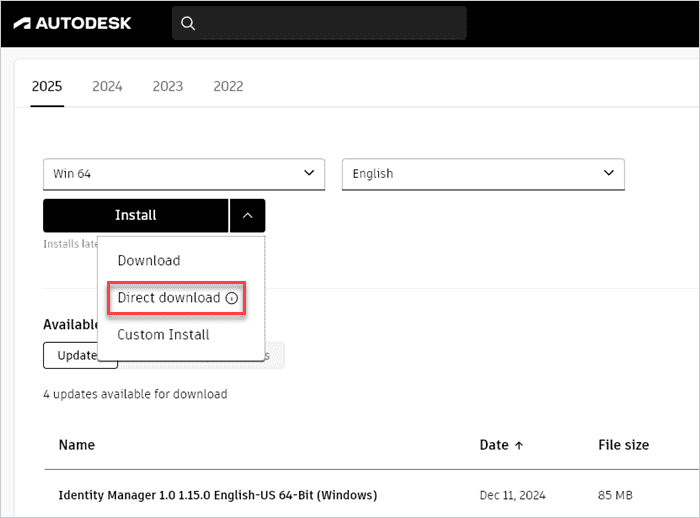Click the 85 MB file size cell
This screenshot has height=518, width=700.
coord(615,495)
